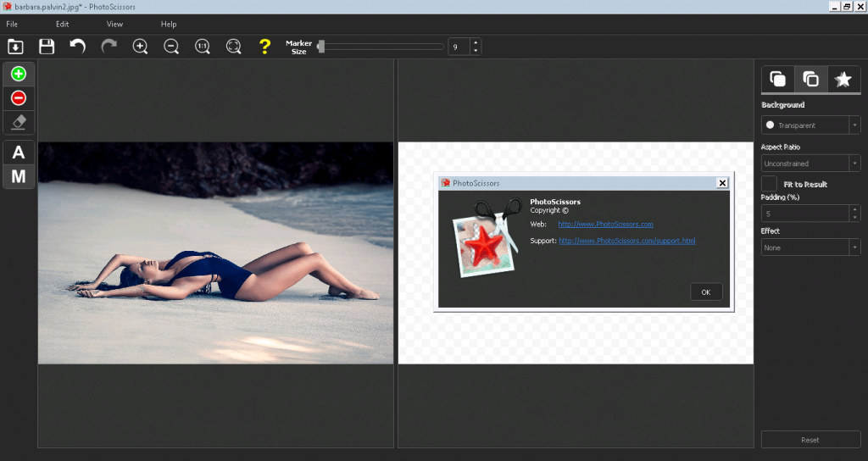Image resolution: width=868 pixels, height=461 pixels.
Task: Save the image with the floppy icon
Action: tap(47, 47)
